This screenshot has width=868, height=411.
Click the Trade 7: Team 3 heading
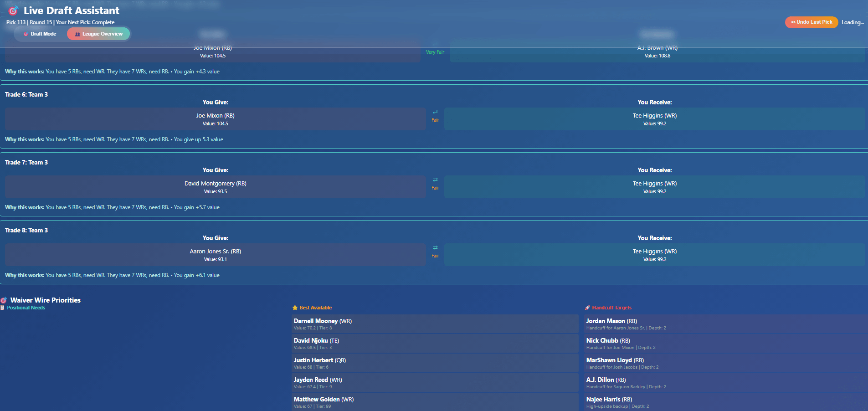[x=26, y=162]
